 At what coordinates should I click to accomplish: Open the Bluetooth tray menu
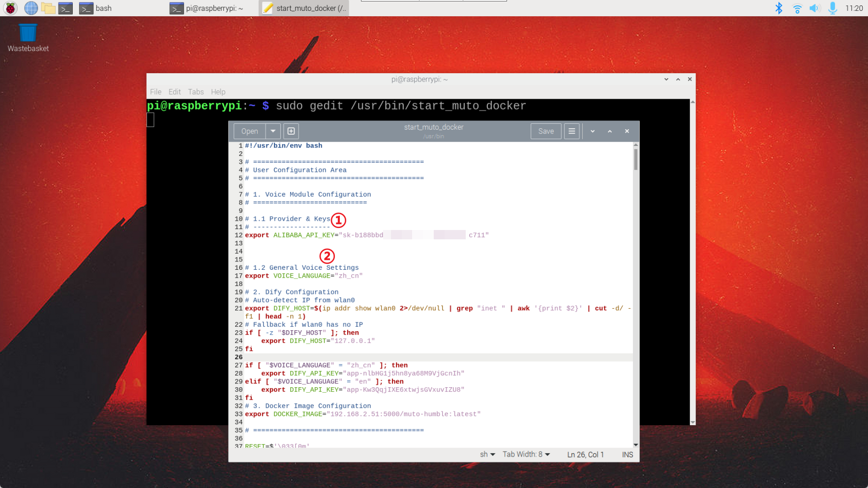[778, 8]
